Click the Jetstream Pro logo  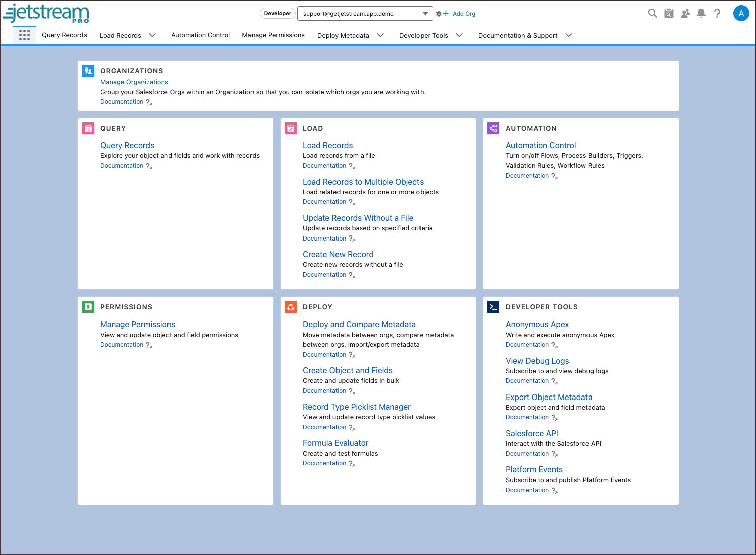tap(46, 14)
